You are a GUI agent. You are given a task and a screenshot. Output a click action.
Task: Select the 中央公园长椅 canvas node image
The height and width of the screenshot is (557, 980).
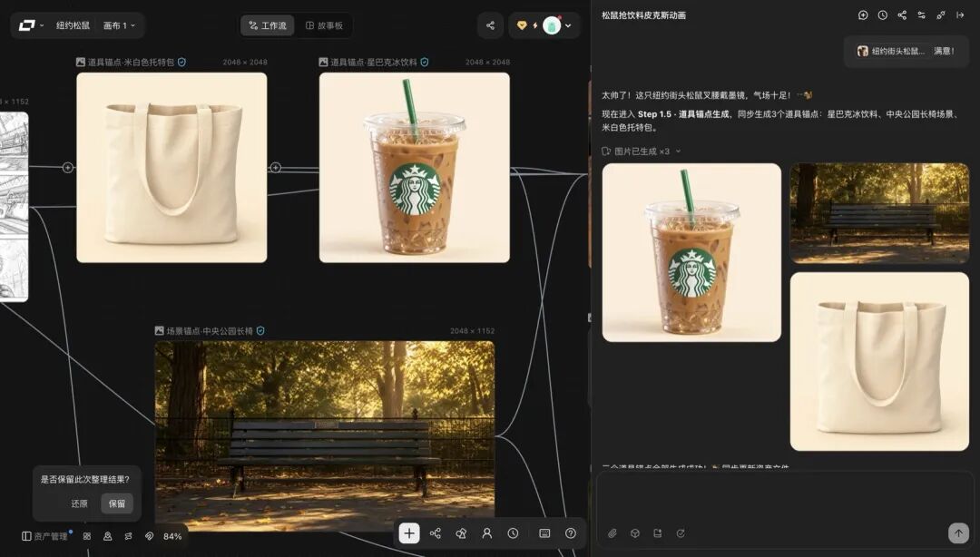pyautogui.click(x=325, y=435)
